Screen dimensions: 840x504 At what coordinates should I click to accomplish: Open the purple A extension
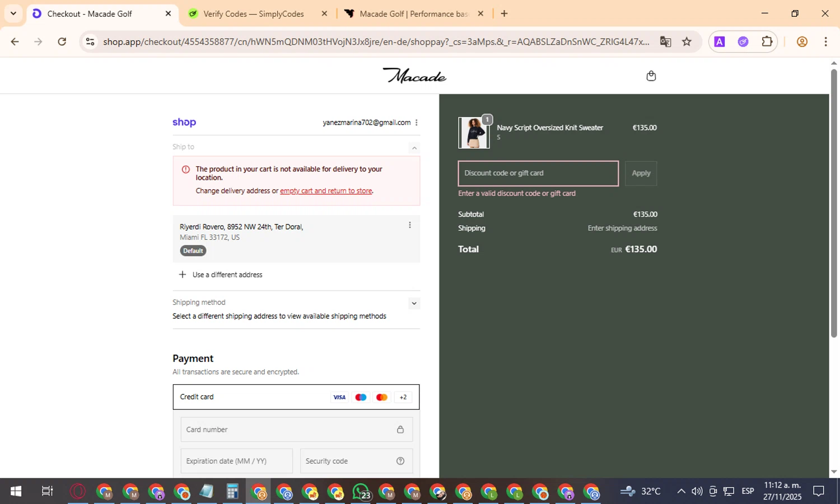pyautogui.click(x=720, y=41)
